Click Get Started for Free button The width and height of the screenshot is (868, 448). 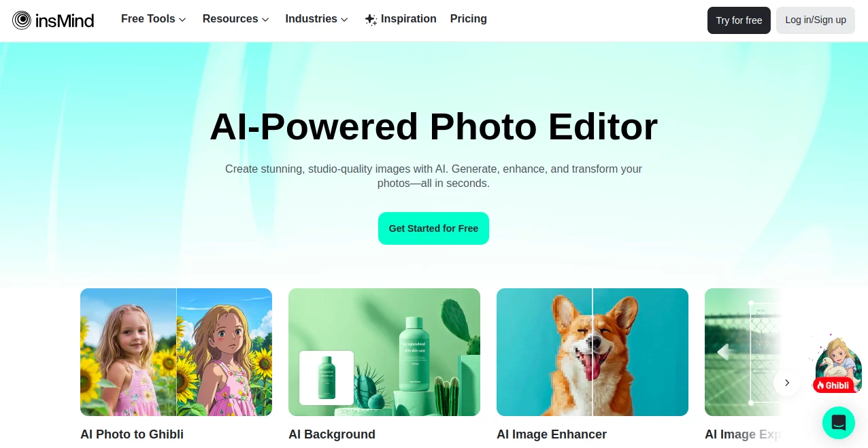pyautogui.click(x=433, y=228)
